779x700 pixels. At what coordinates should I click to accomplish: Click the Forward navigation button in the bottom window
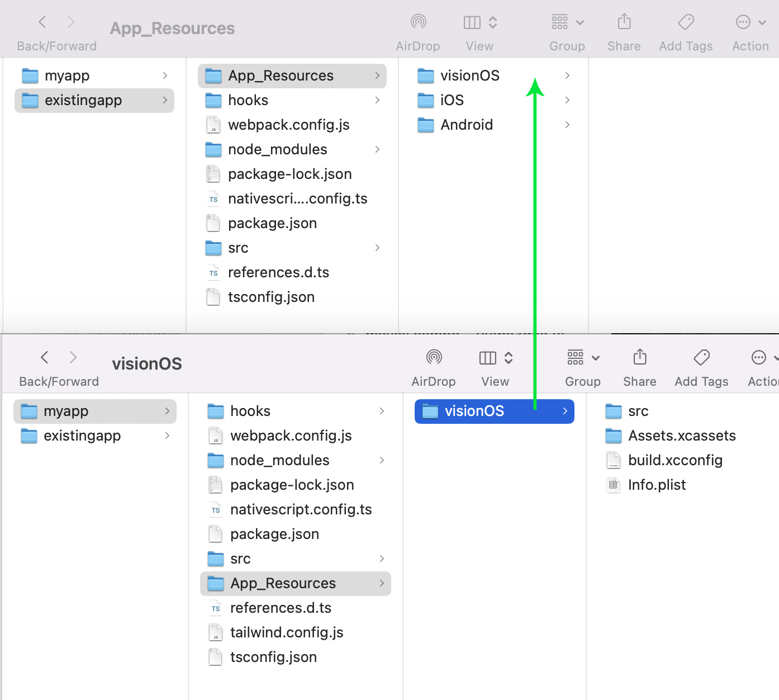(73, 357)
